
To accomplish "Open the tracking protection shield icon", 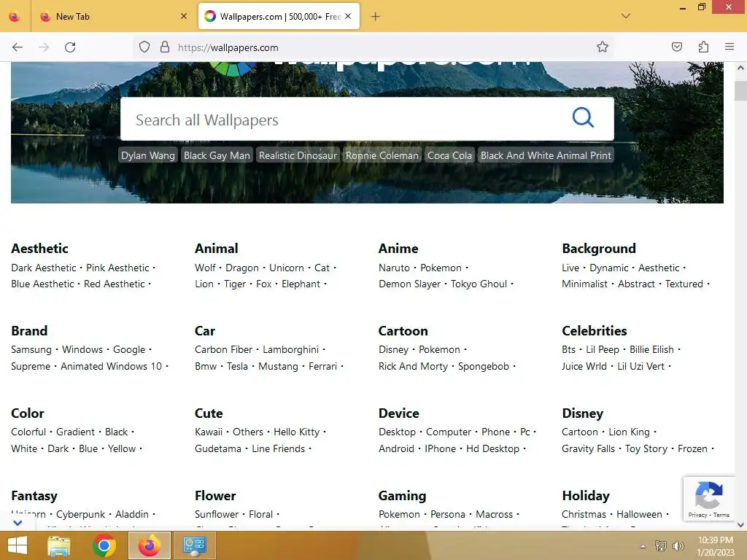I will (144, 47).
